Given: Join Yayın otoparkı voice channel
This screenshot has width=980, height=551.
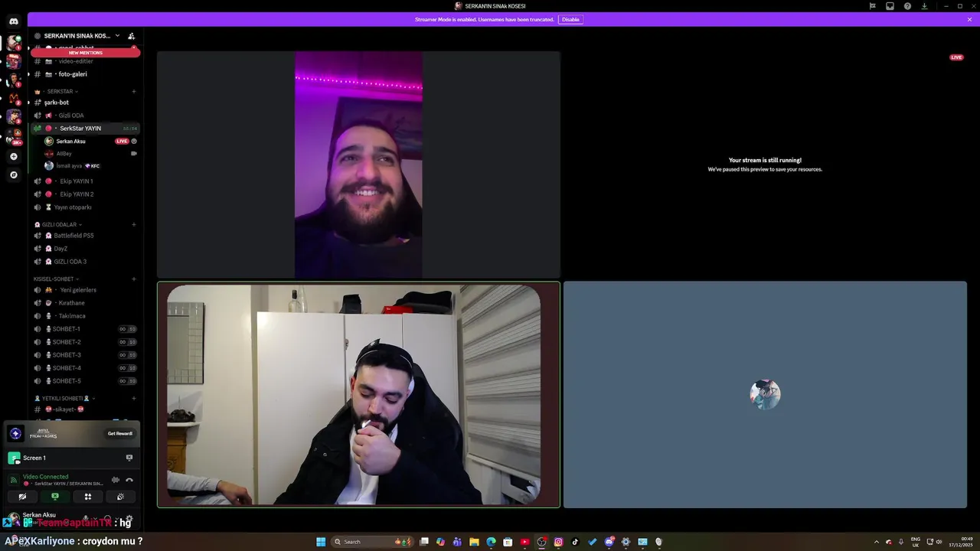Looking at the screenshot, I should 86,207.
